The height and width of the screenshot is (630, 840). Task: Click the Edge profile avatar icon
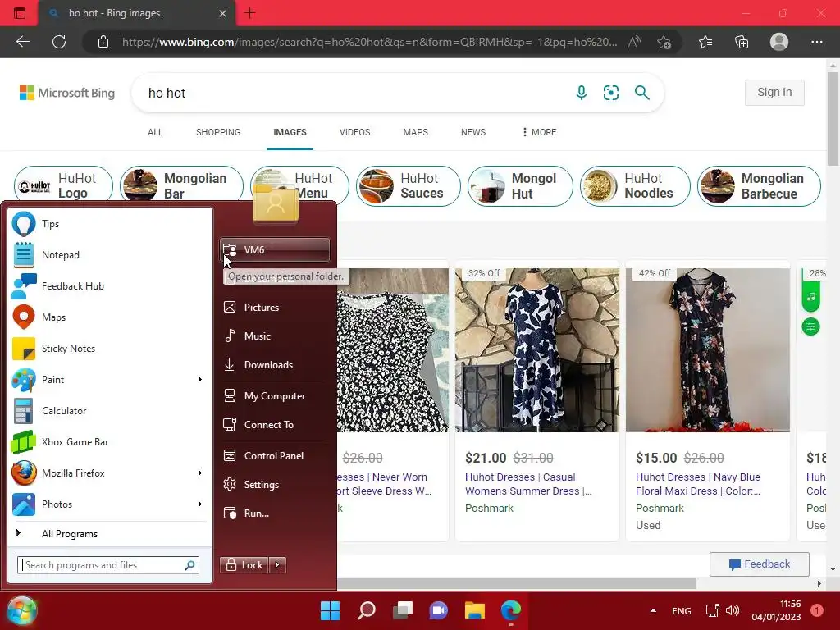pos(779,42)
